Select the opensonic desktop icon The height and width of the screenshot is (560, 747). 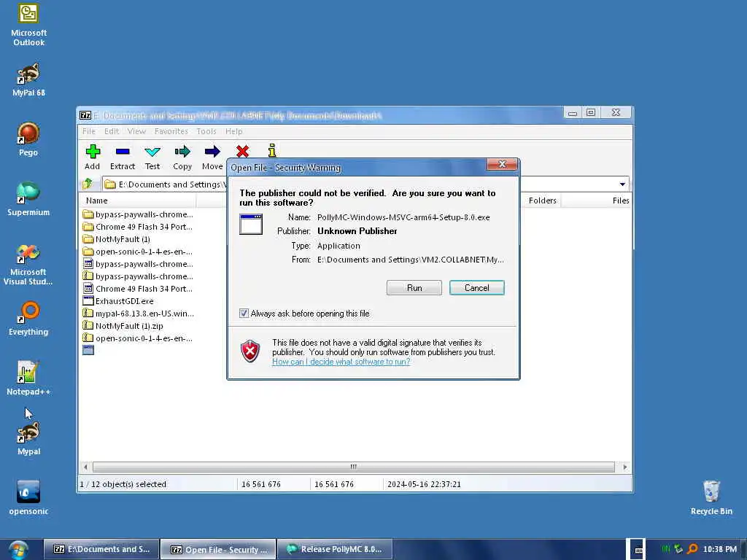tap(28, 498)
